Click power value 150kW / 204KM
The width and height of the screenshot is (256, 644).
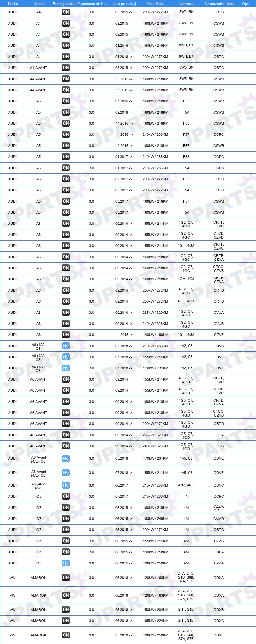click(x=155, y=610)
